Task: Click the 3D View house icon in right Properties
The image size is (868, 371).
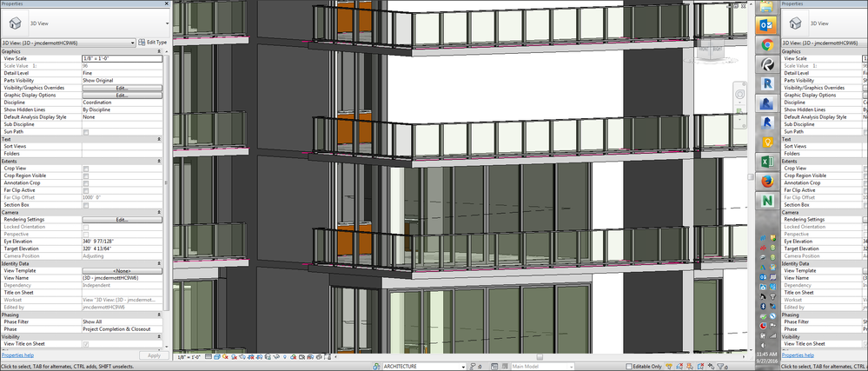Action: point(796,23)
